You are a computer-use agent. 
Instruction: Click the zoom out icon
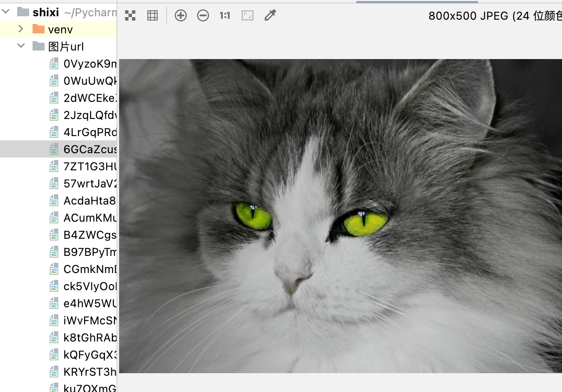tap(203, 16)
